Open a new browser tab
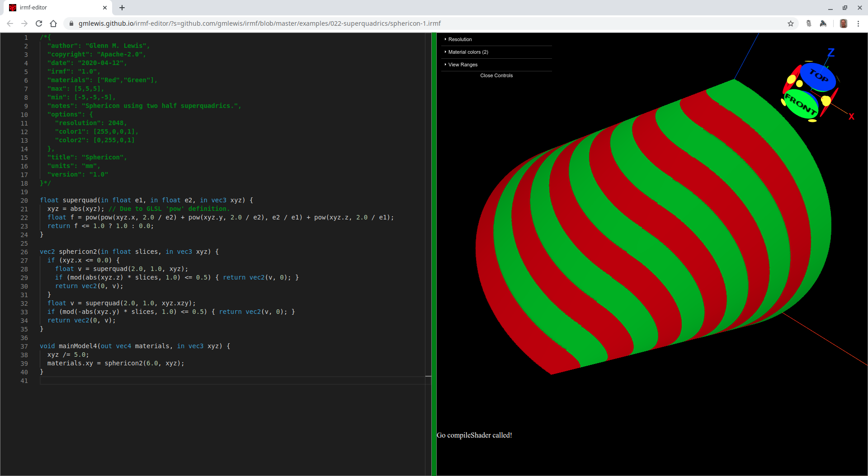Viewport: 868px width, 476px height. [122, 8]
